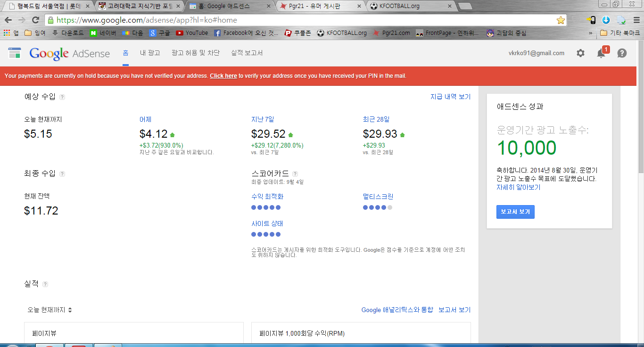644x347 pixels.
Task: Expand the hidden bookmarks chevron
Action: coord(591,33)
